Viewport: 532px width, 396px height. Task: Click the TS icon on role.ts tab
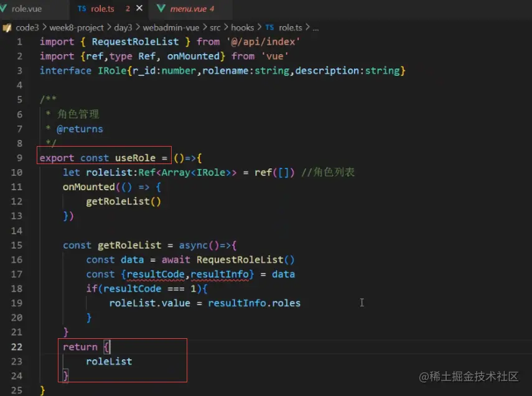click(x=82, y=9)
